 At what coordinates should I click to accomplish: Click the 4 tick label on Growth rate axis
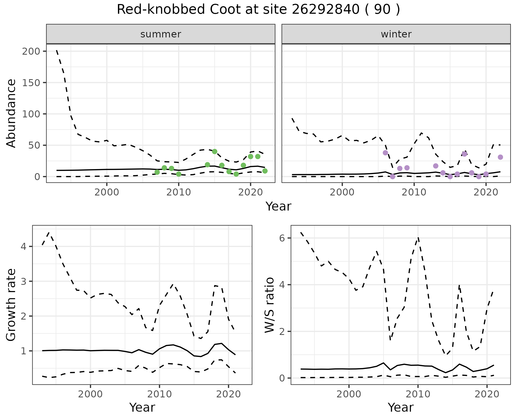23,247
